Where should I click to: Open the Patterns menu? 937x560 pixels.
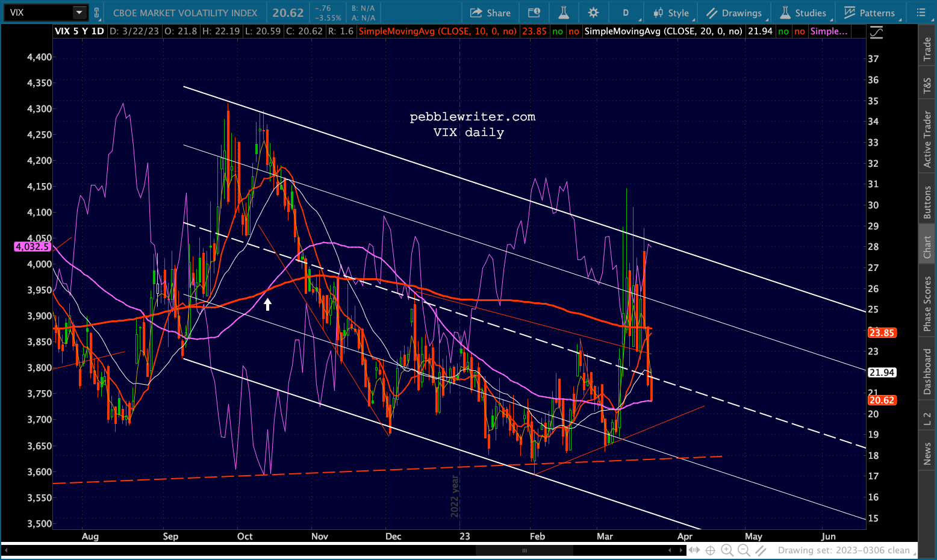click(x=870, y=13)
